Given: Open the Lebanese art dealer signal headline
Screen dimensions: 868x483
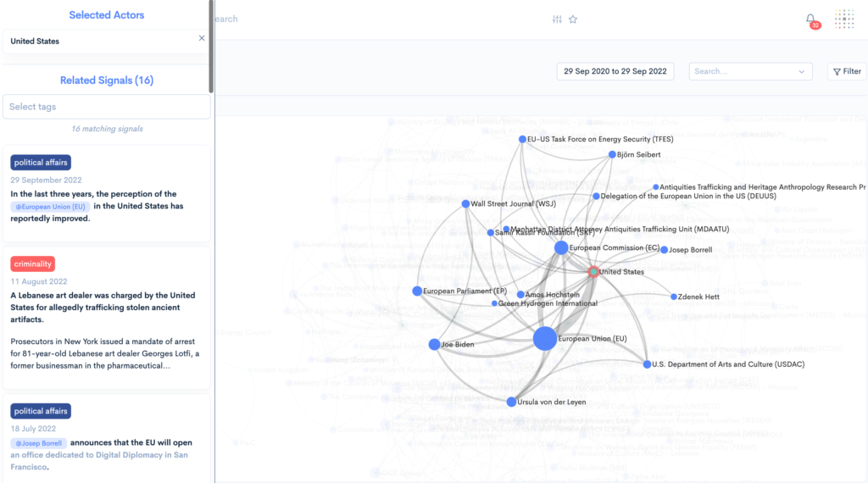Looking at the screenshot, I should pos(103,308).
